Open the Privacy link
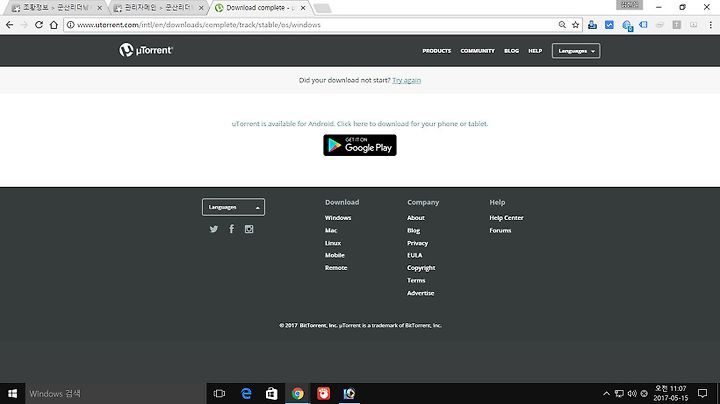The width and height of the screenshot is (720, 404). (417, 243)
